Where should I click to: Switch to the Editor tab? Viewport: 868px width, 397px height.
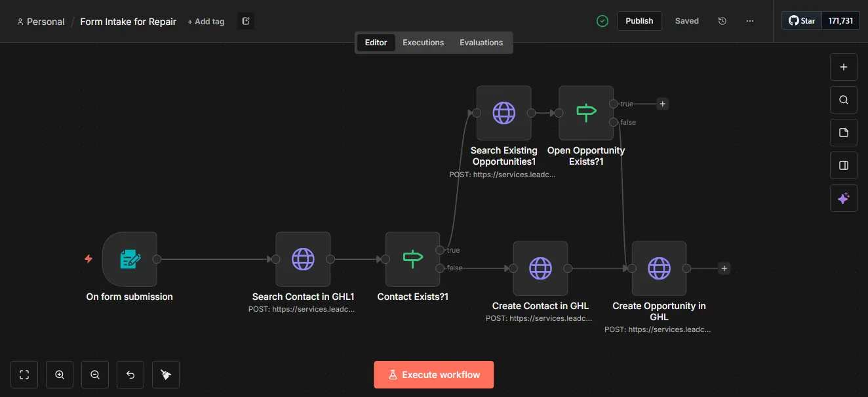tap(376, 43)
